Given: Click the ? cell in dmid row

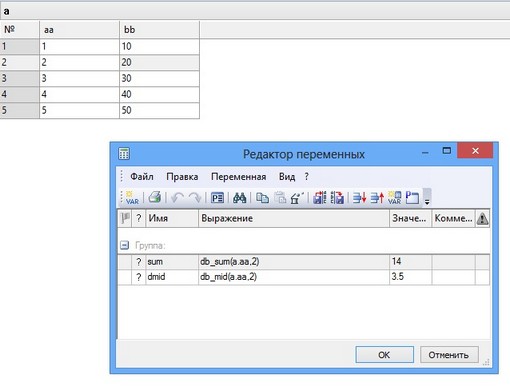Looking at the screenshot, I should point(138,277).
